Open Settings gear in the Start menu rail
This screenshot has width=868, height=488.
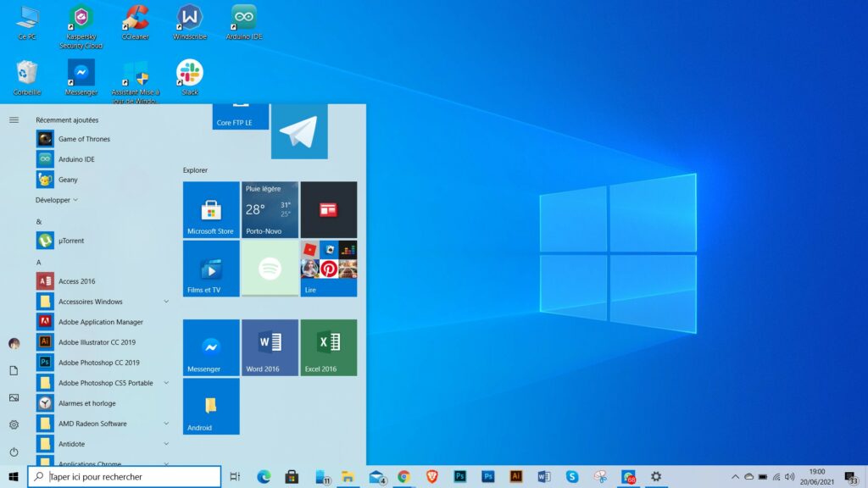tap(14, 425)
